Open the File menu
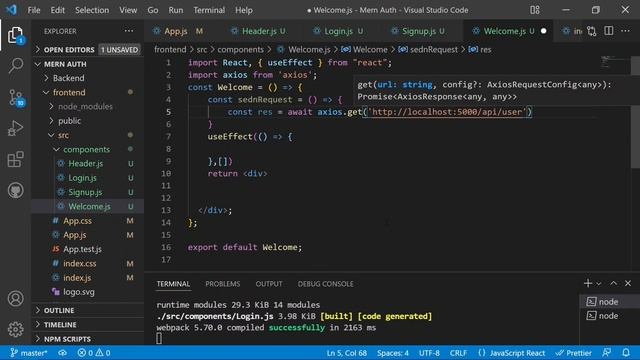 34,10
